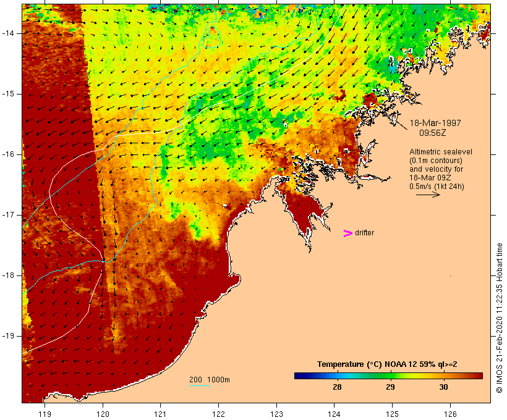Image resolution: width=507 pixels, height=420 pixels.
Task: Click latitude axis label '-17'
Action: (x=8, y=215)
